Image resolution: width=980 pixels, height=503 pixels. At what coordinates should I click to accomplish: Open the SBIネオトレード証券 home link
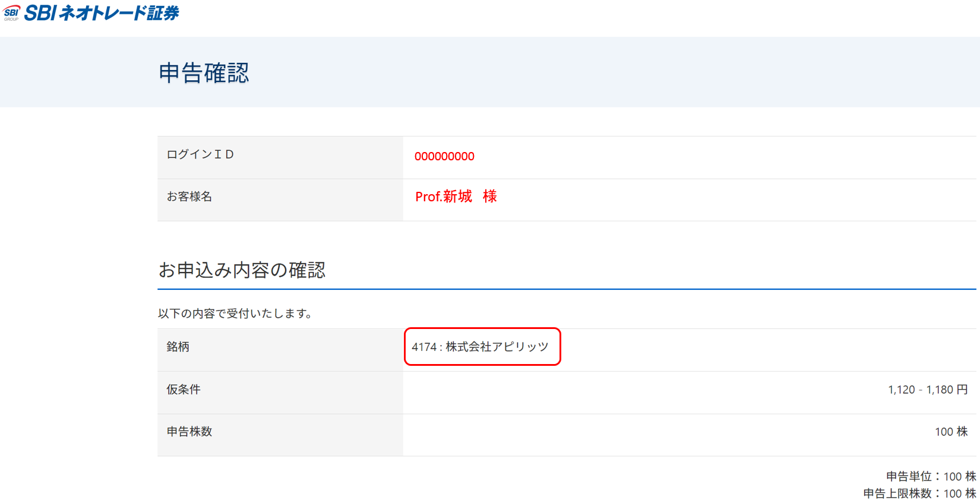[101, 13]
